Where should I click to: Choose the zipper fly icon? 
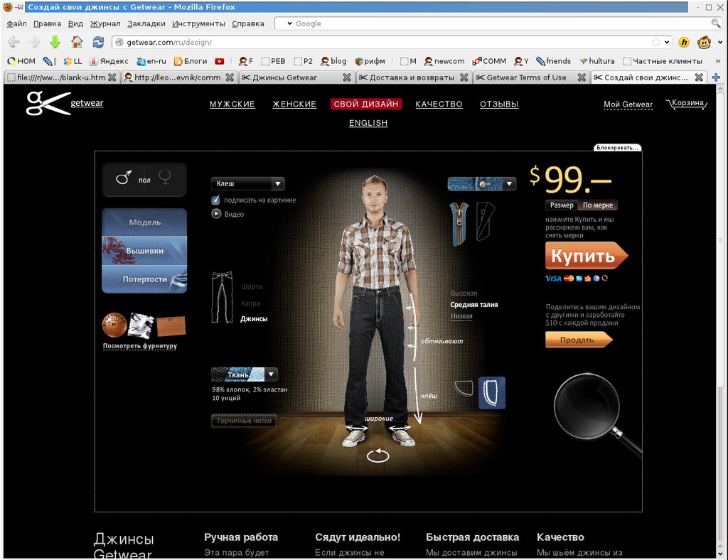[x=459, y=222]
